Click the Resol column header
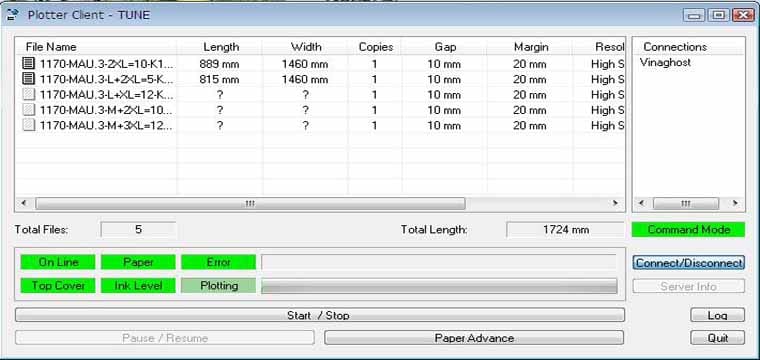The height and width of the screenshot is (360, 760). pos(599,47)
